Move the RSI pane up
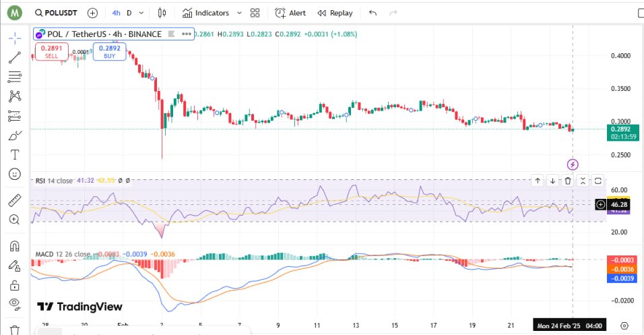 538,181
